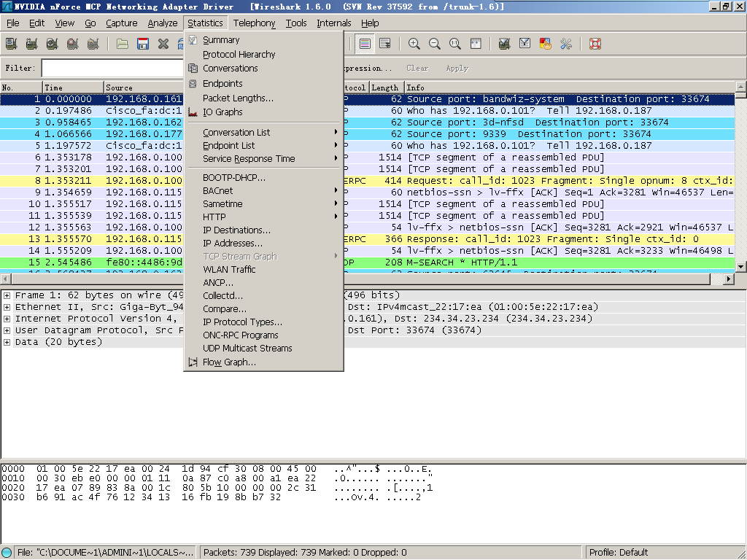This screenshot has height=560, width=747.
Task: Restart the live capture icon
Action: (x=93, y=44)
